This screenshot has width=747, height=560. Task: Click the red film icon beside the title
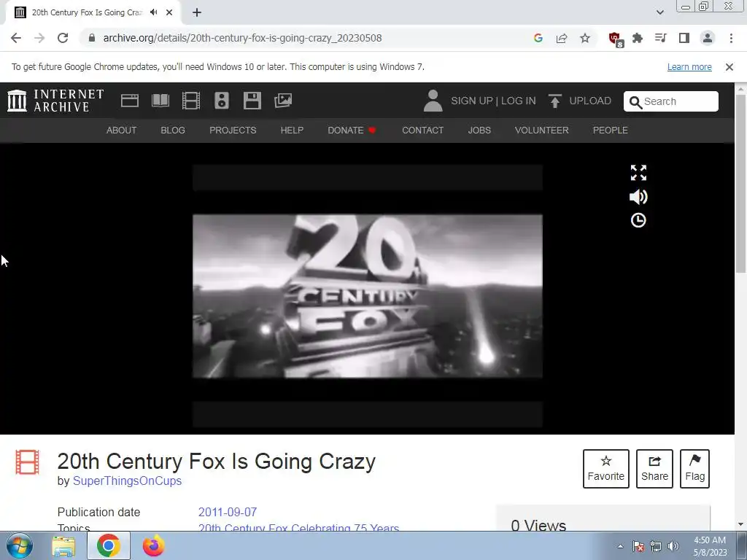pyautogui.click(x=27, y=462)
